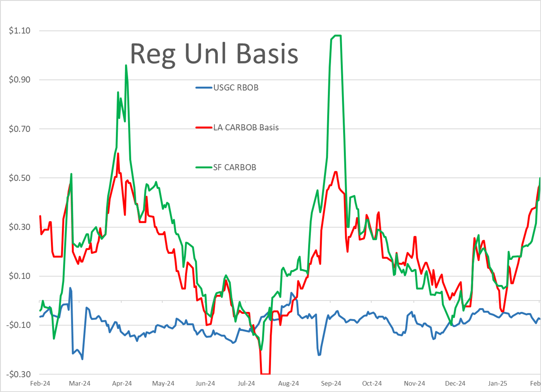541x392 pixels.
Task: Click the SF CARBOB spike peak near Apr-24
Action: pyautogui.click(x=126, y=65)
